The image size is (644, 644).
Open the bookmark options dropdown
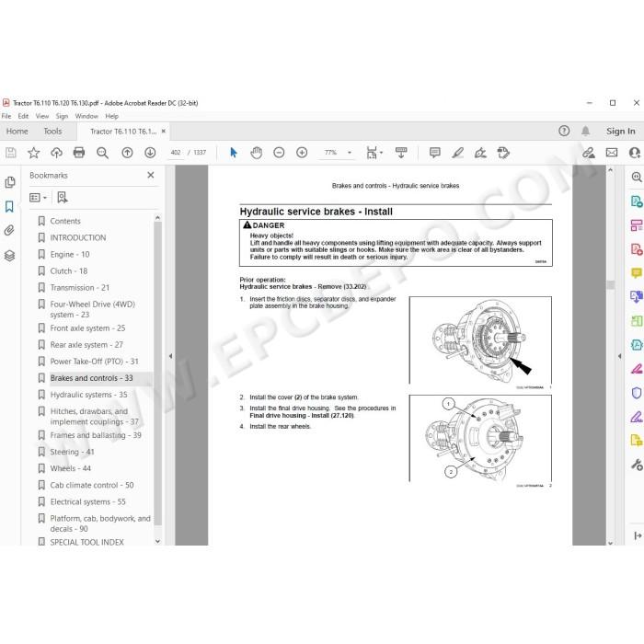coord(39,198)
